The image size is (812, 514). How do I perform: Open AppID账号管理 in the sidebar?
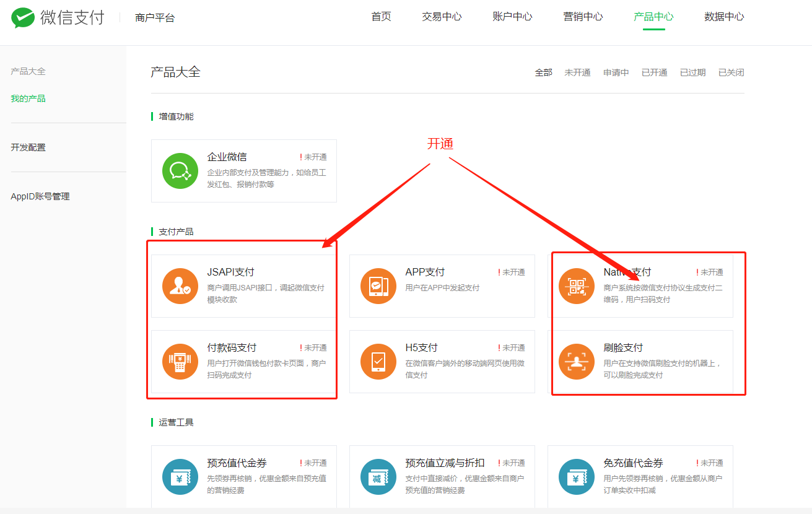tap(40, 196)
